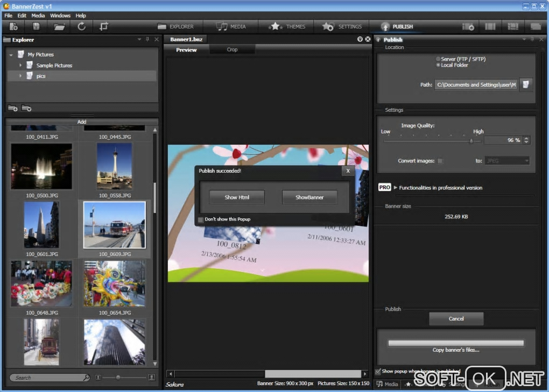This screenshot has height=392, width=549.
Task: Select Server (FTP / SFTP) radio option
Action: (438, 59)
